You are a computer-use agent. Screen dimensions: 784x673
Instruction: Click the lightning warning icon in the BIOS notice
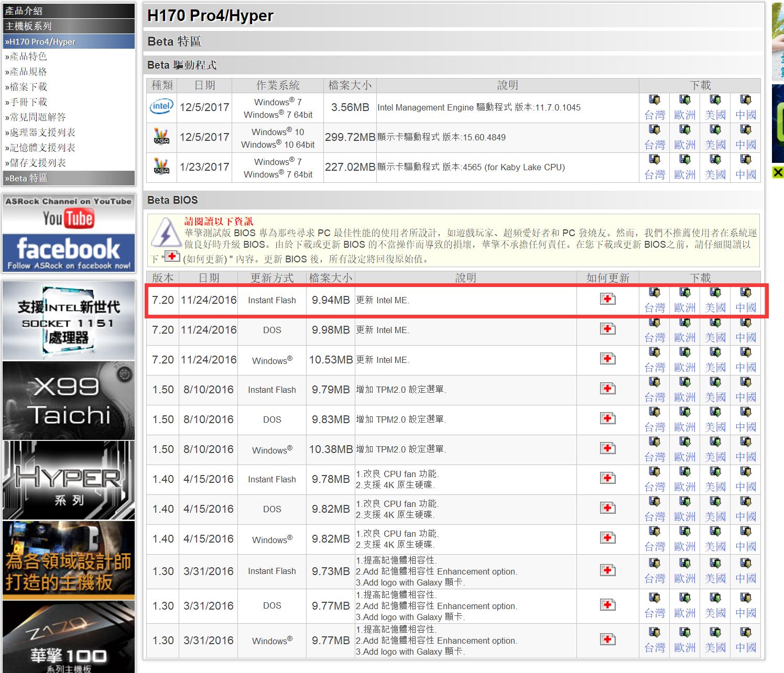tap(167, 232)
